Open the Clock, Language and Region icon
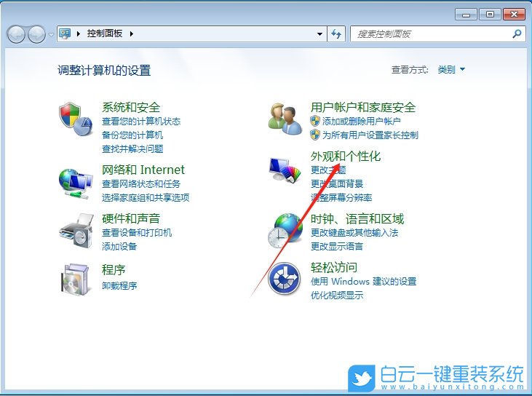Screen dimensions: 532x396 pos(285,231)
